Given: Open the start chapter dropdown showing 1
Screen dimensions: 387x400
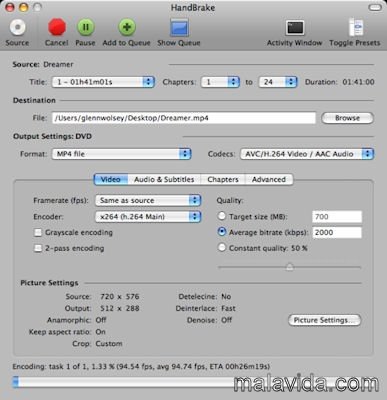Looking at the screenshot, I should click(x=220, y=82).
